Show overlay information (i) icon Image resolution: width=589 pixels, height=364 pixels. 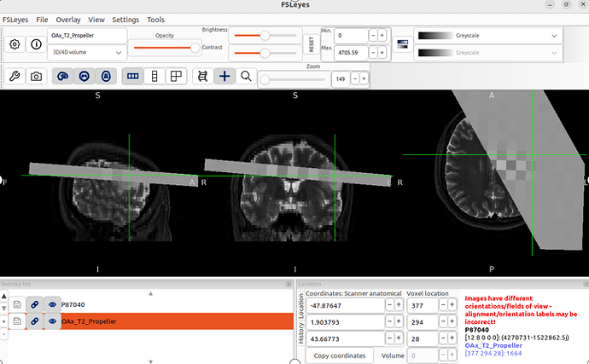coord(36,44)
